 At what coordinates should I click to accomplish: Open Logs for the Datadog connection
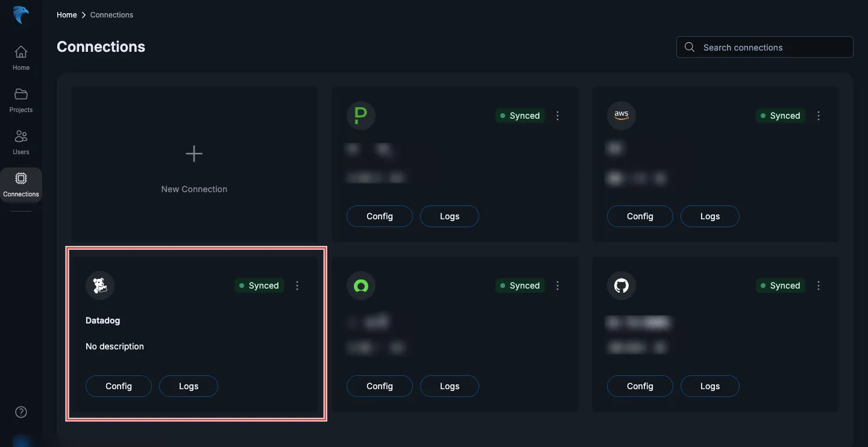click(x=189, y=386)
